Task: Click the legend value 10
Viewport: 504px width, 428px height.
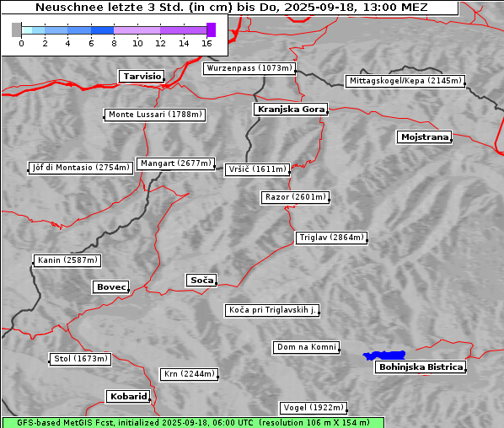Action: coord(137,43)
